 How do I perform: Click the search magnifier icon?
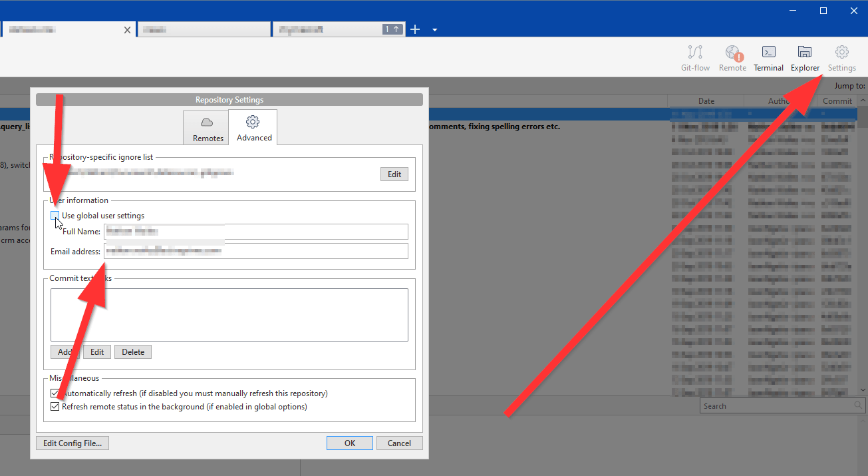tap(857, 405)
